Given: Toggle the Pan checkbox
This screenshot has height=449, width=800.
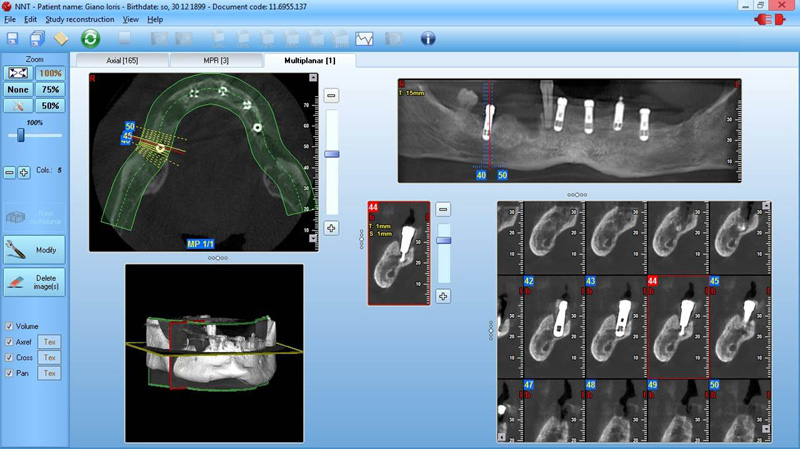Looking at the screenshot, I should tap(10, 373).
